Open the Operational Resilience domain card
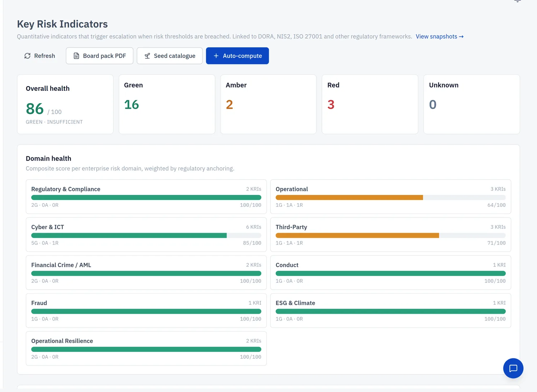 coord(146,348)
